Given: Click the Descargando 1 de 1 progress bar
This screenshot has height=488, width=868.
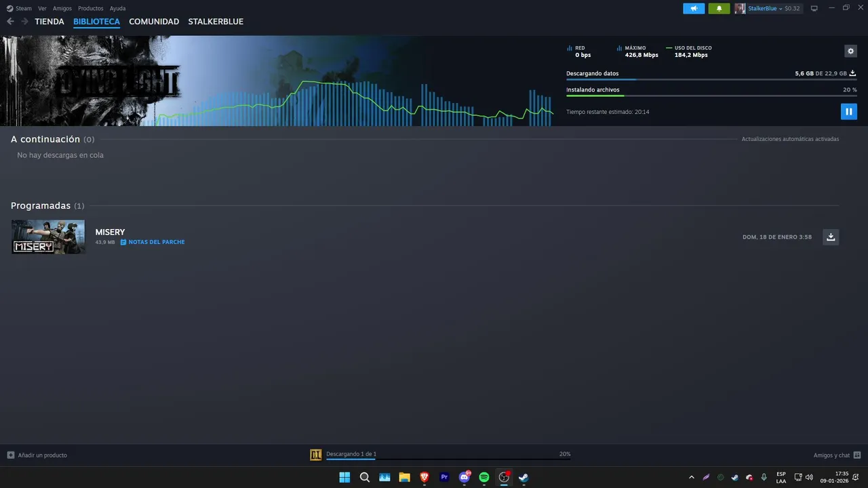Looking at the screenshot, I should [x=448, y=459].
